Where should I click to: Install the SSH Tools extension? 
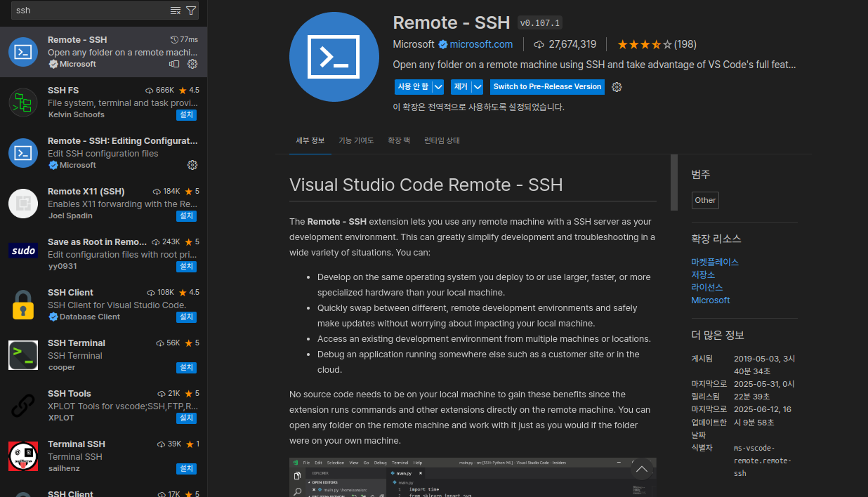pyautogui.click(x=186, y=418)
